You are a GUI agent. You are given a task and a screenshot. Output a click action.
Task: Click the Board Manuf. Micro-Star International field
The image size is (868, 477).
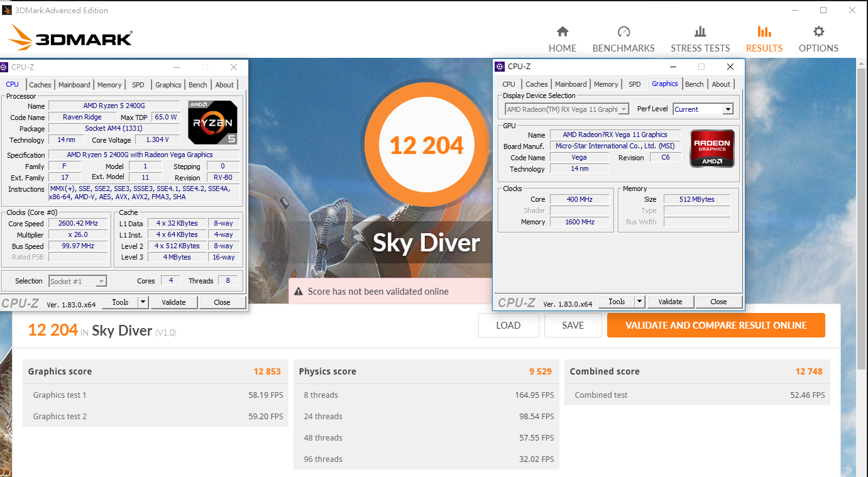(x=615, y=146)
